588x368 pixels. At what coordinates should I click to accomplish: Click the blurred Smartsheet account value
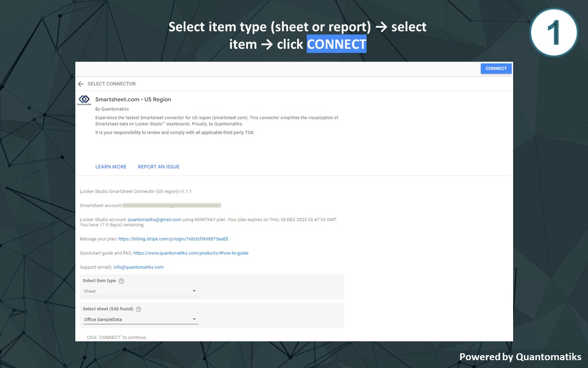tap(172, 205)
